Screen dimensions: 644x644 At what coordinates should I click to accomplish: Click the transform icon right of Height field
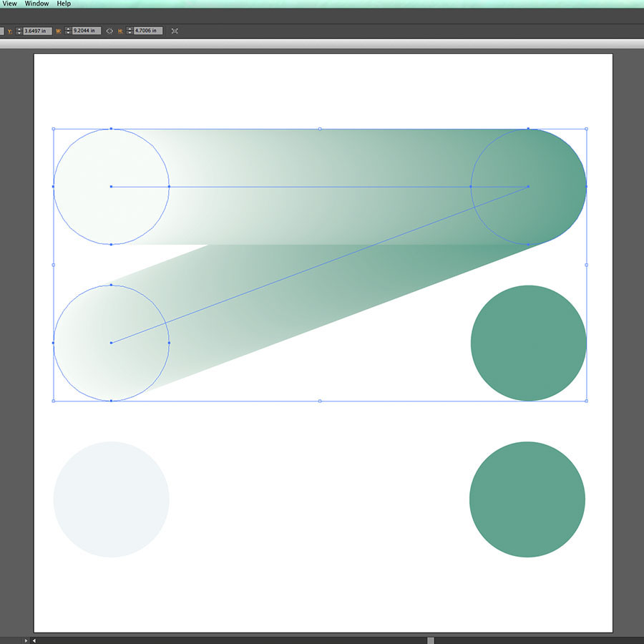click(x=175, y=31)
